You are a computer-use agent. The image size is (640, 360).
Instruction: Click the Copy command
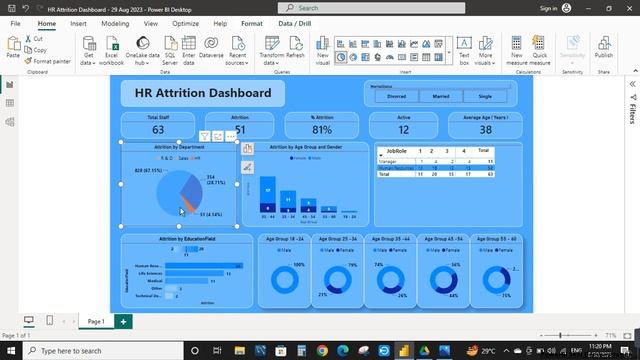tap(36, 50)
